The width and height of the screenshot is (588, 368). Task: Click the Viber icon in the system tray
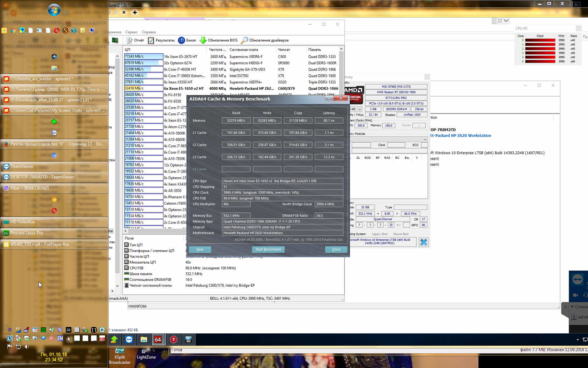coord(60,330)
